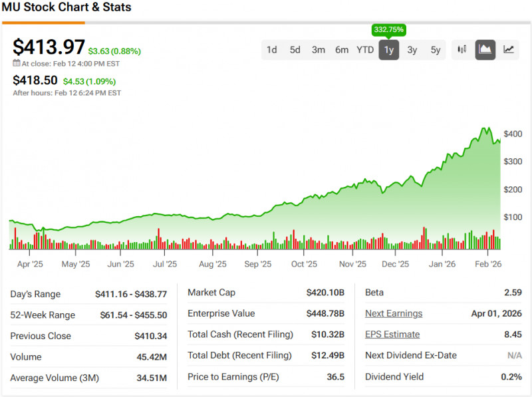532x397 pixels.
Task: Show the 5y price history
Action: pos(436,50)
